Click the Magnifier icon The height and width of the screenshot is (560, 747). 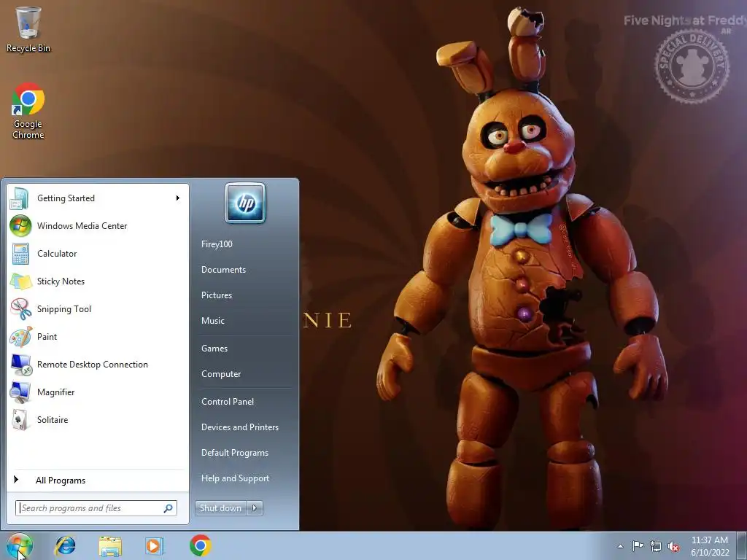pyautogui.click(x=20, y=392)
